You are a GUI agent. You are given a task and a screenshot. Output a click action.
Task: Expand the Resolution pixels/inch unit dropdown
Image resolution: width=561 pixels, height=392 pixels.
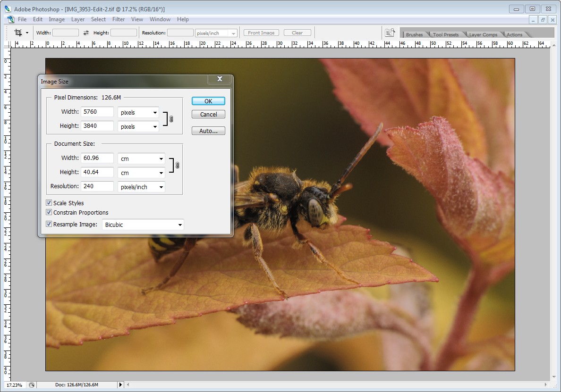(x=141, y=187)
